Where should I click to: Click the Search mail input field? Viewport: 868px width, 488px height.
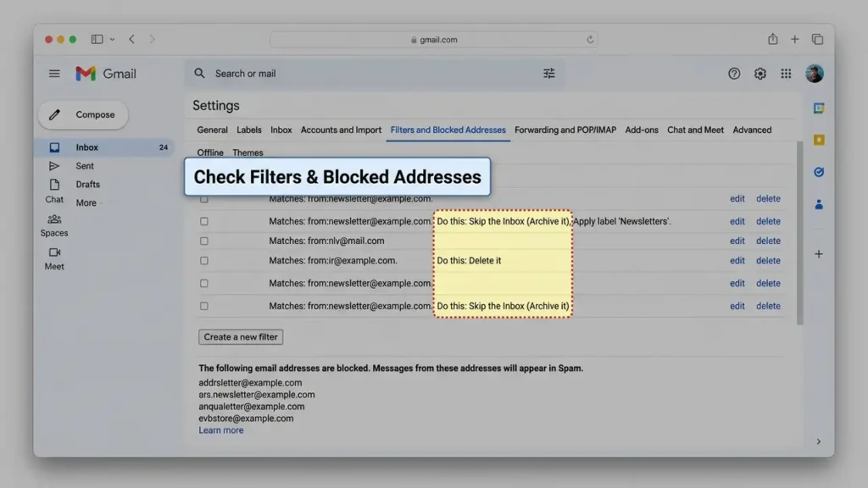(x=376, y=74)
